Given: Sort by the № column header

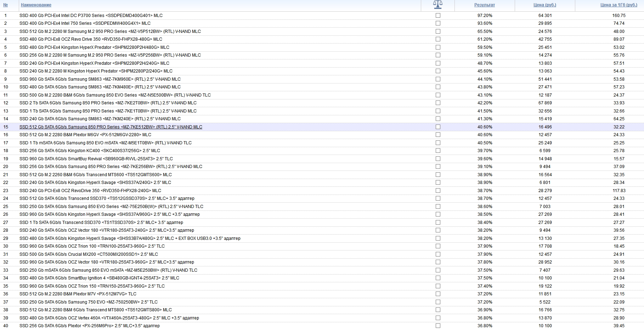Looking at the screenshot, I should [5, 5].
